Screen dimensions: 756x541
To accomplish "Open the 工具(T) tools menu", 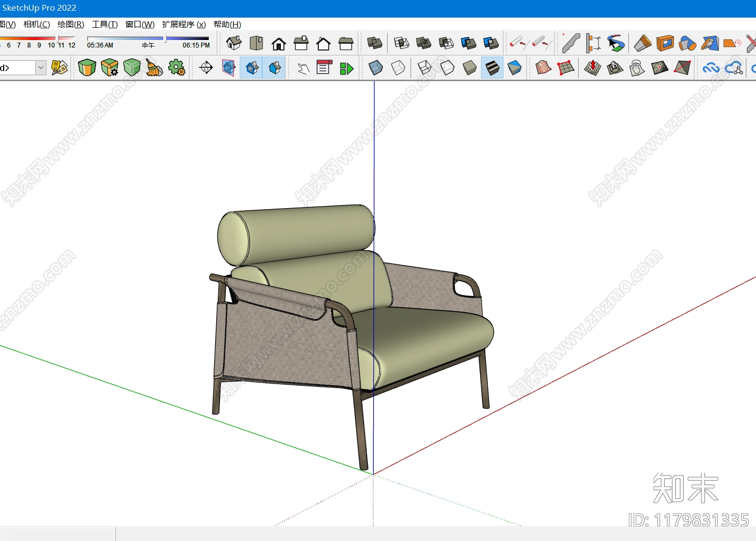I will coord(105,25).
